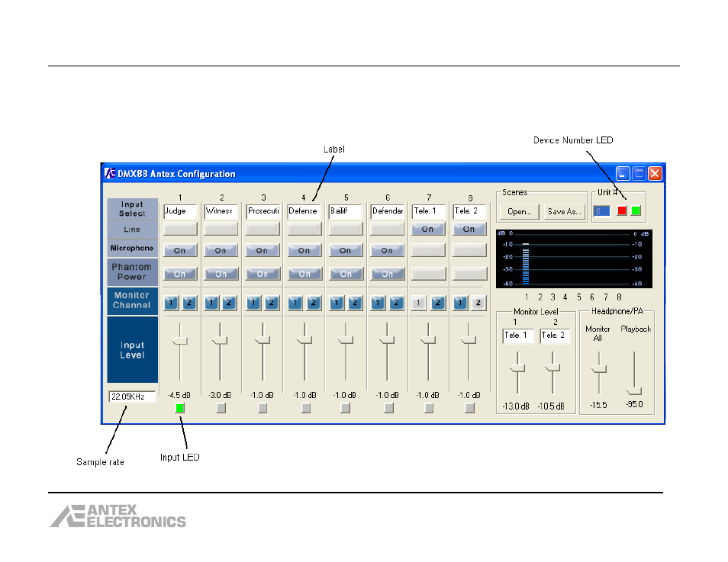Click the red Device Number LED
The height and width of the screenshot is (562, 728).
click(x=622, y=210)
